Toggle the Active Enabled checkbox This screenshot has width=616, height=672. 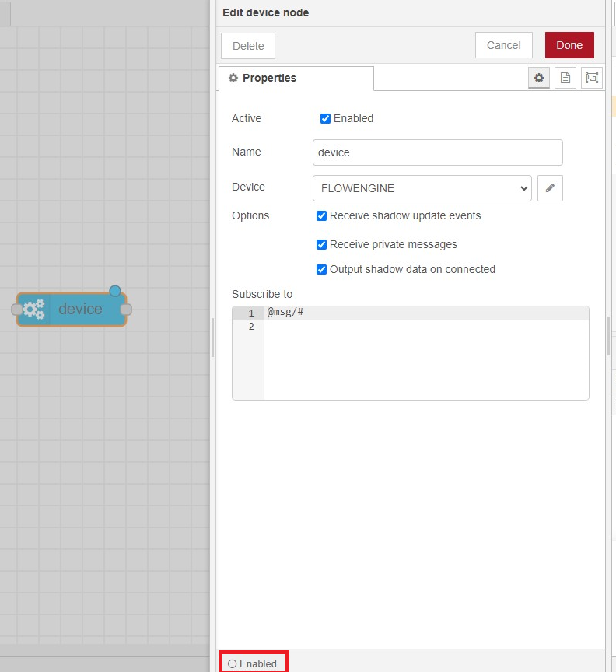[325, 119]
